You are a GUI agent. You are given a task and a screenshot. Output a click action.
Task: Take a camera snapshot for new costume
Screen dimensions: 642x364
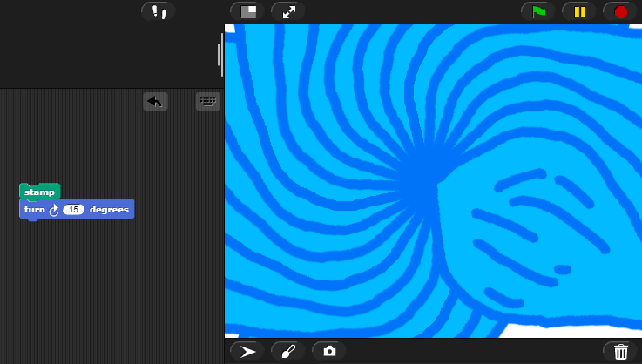click(329, 351)
